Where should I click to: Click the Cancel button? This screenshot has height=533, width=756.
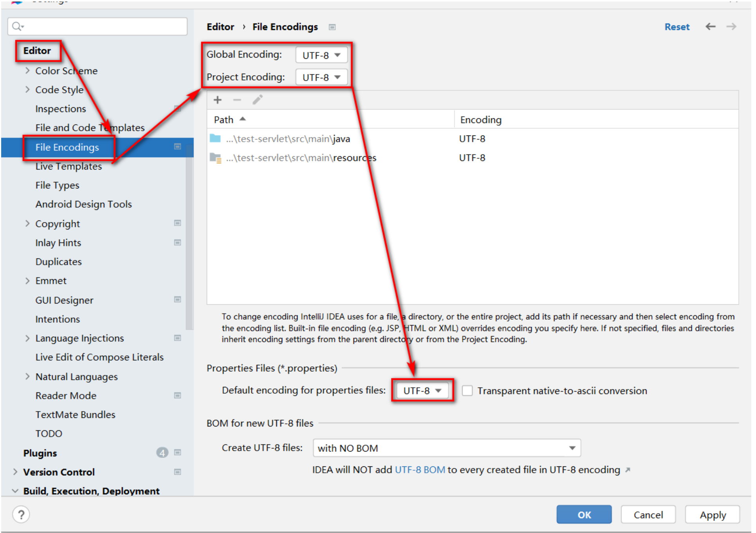tap(648, 515)
